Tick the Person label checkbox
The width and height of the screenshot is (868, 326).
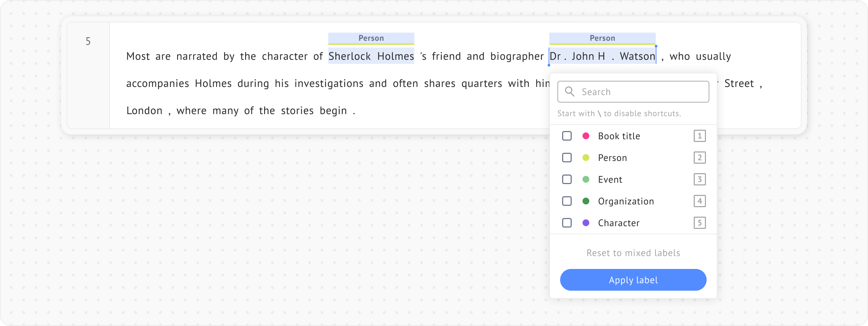pos(567,158)
